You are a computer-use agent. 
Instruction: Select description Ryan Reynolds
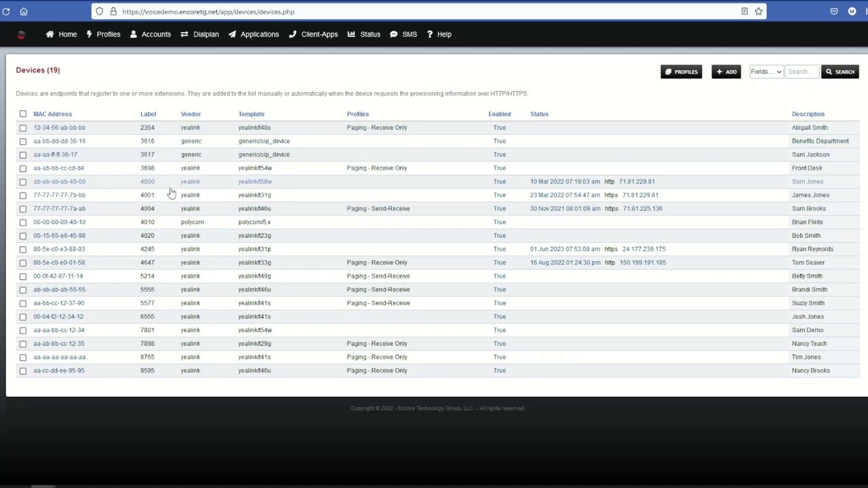tap(812, 249)
